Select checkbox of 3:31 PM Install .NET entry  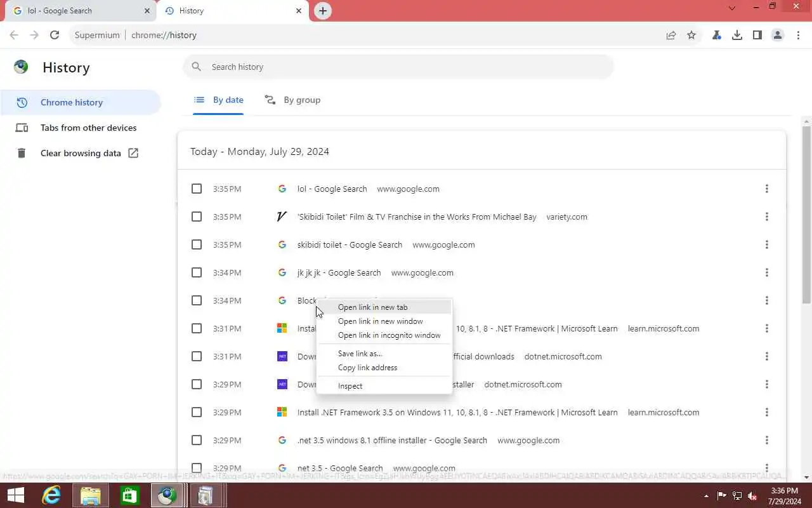[197, 328]
